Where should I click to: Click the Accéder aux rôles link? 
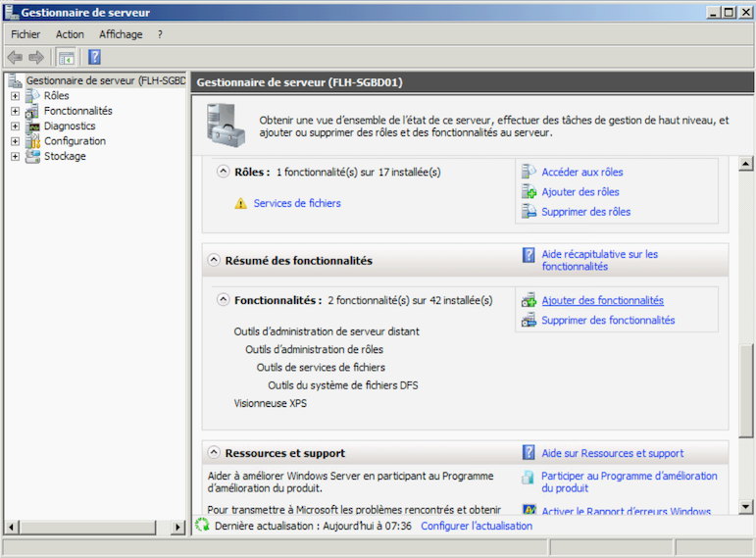pos(581,173)
